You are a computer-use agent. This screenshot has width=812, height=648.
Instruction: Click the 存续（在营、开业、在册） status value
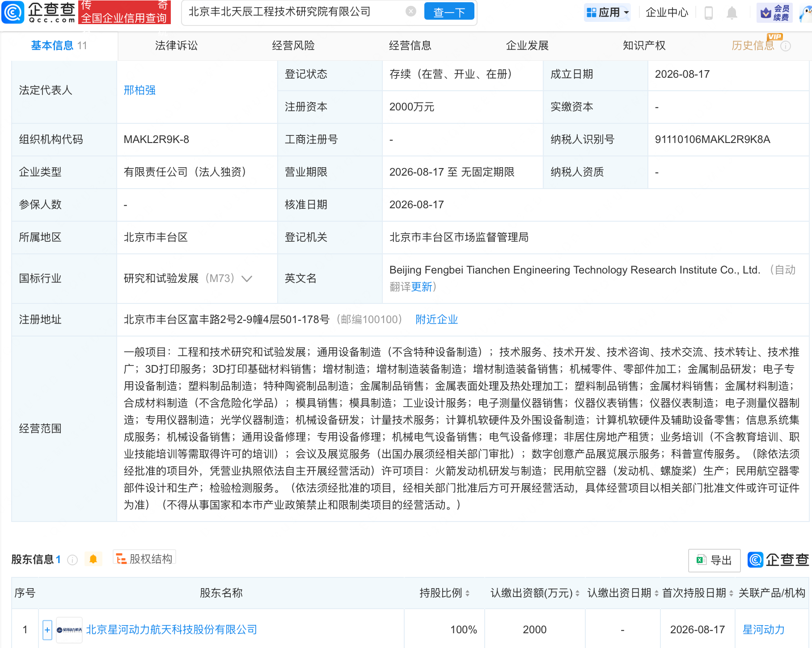pyautogui.click(x=451, y=74)
